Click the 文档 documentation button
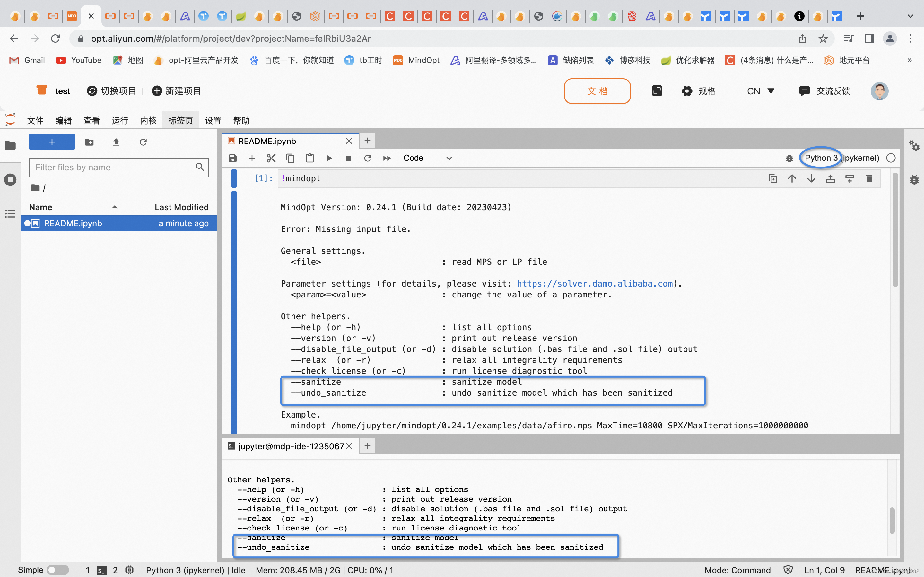Screen dimensions: 924x577 (597, 91)
